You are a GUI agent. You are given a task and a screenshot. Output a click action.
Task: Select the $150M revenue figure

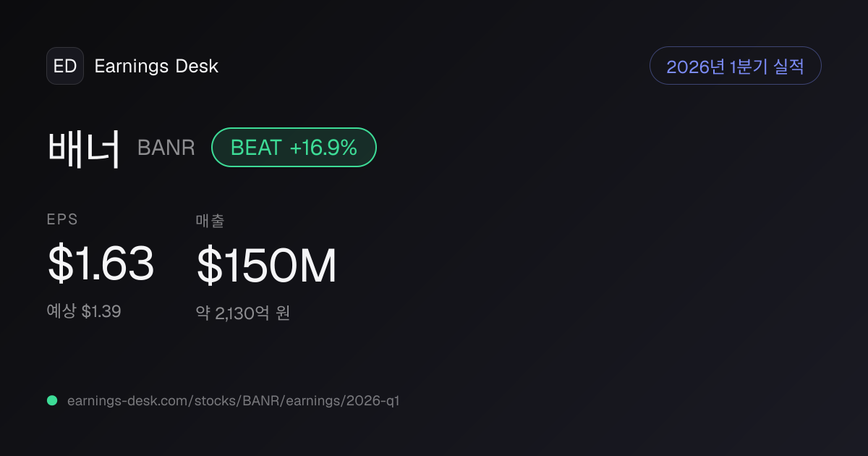pos(267,266)
